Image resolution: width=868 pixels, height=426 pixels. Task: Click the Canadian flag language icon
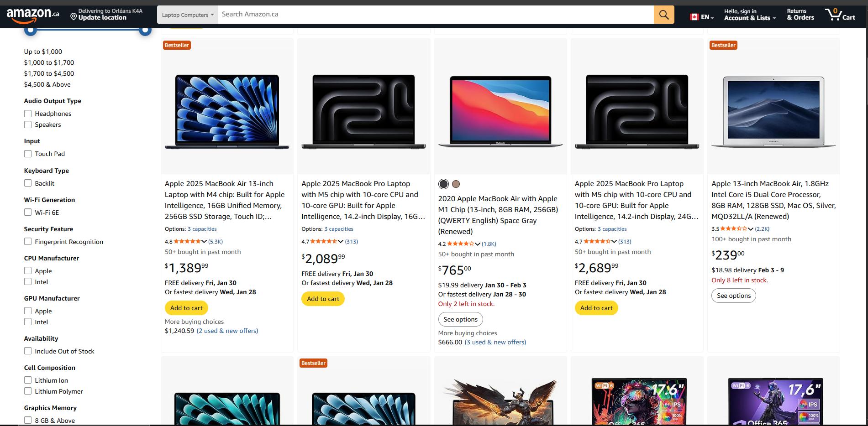[694, 17]
